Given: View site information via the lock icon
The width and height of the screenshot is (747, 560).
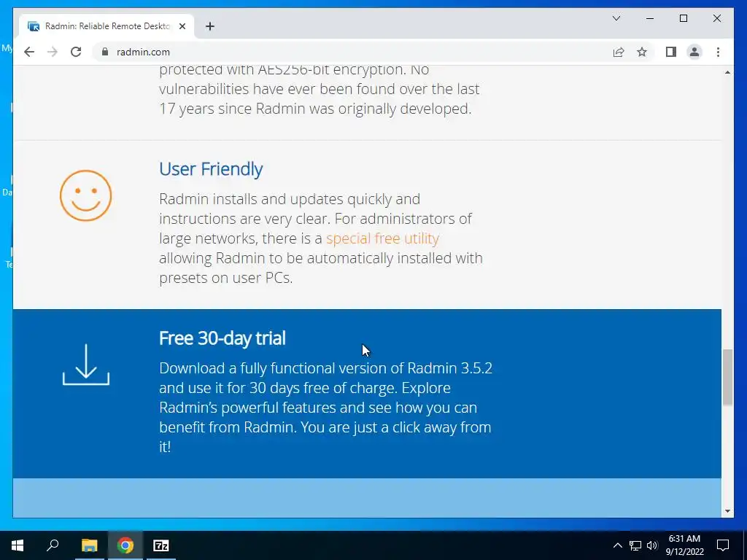Looking at the screenshot, I should [x=105, y=52].
